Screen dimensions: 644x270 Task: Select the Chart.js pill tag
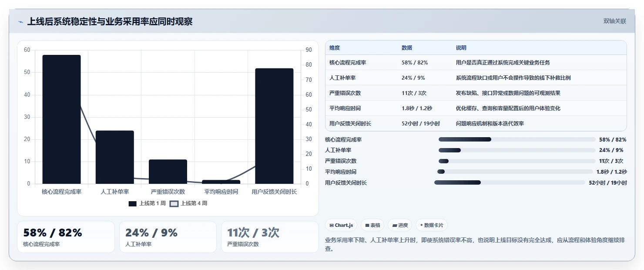pyautogui.click(x=342, y=225)
